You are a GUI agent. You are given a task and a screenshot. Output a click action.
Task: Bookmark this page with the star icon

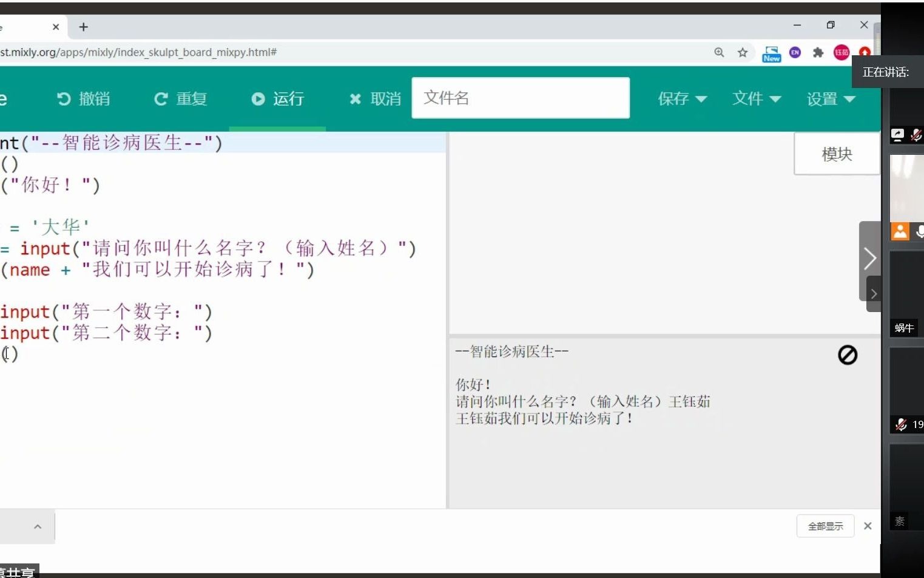coord(743,53)
